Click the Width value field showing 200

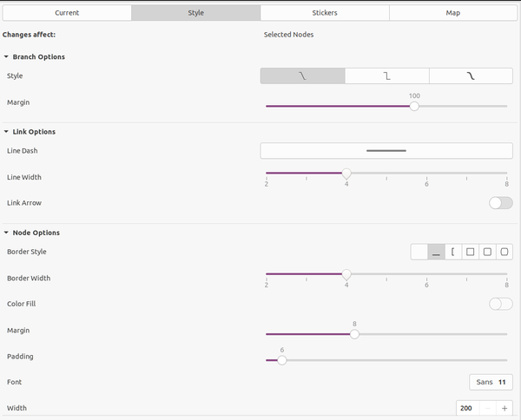click(467, 409)
